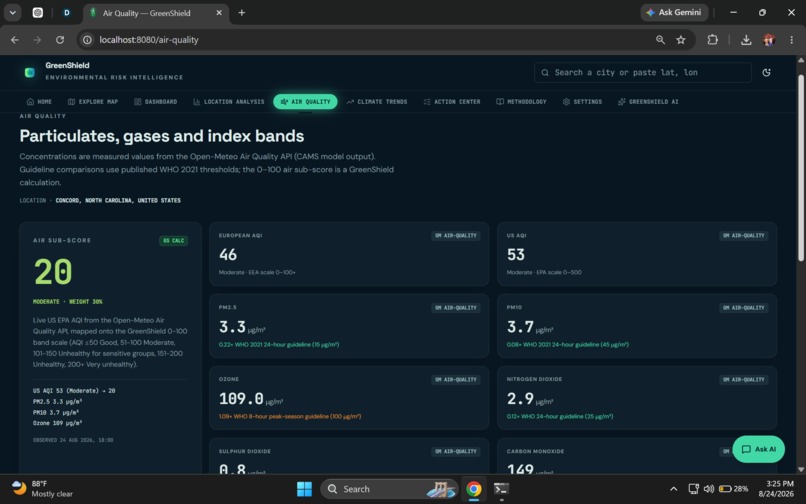Screen dimensions: 806x504
Task: Click the Ozone WHO 8-hour guideline text
Action: pyautogui.click(x=290, y=417)
